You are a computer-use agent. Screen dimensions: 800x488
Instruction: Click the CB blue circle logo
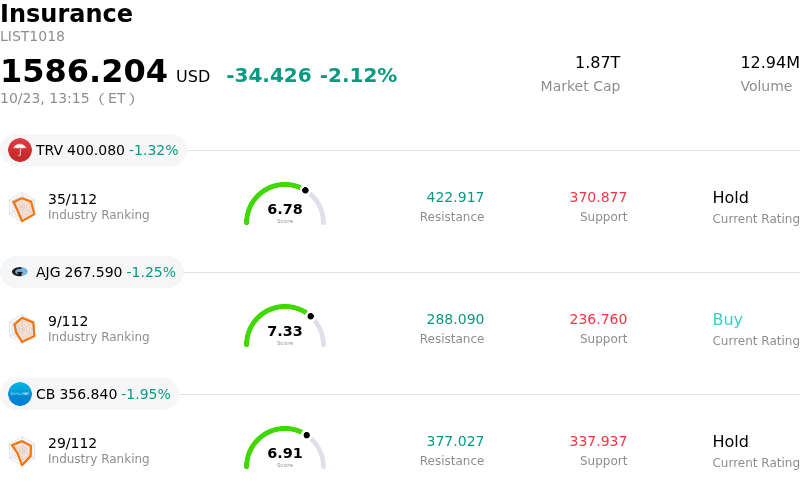pos(20,394)
